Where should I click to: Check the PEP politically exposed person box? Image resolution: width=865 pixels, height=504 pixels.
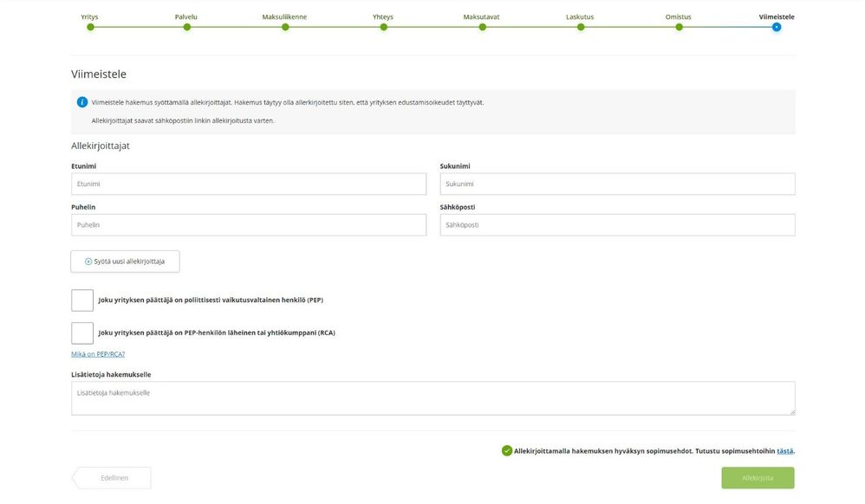coord(82,300)
